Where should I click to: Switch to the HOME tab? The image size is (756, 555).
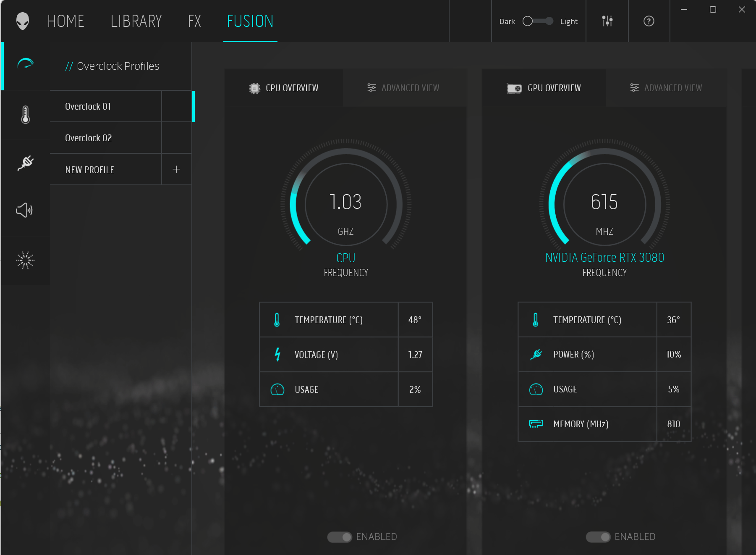point(66,21)
